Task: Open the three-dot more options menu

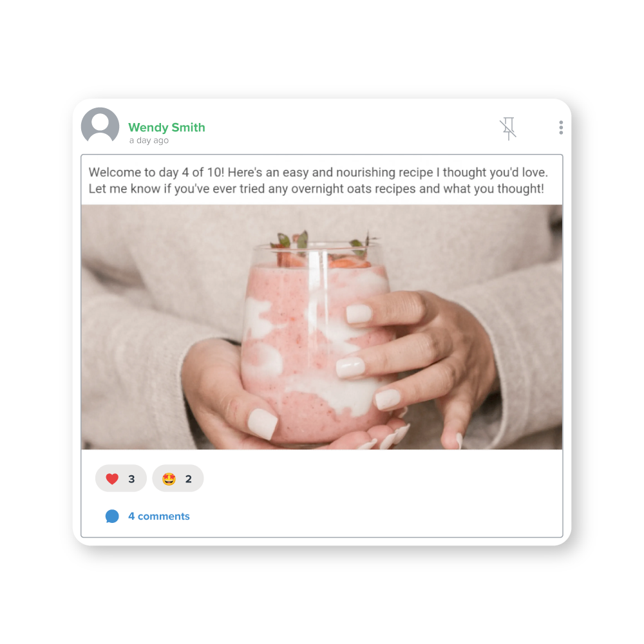Action: coord(561,128)
